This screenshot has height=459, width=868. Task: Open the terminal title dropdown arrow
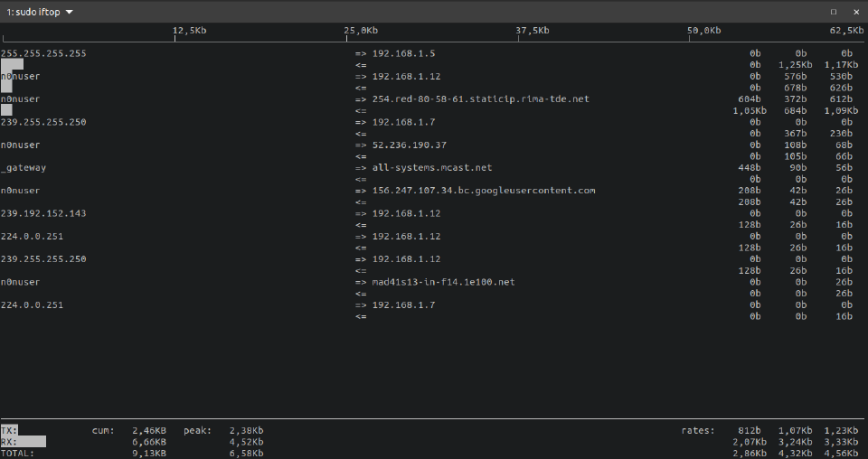70,12
